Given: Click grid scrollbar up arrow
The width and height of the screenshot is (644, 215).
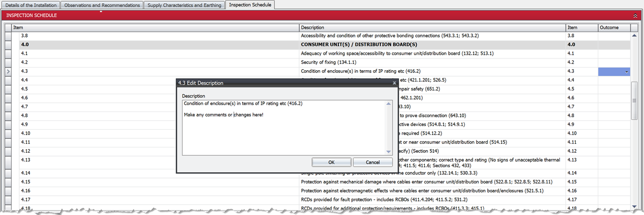Looking at the screenshot, I should click(x=634, y=35).
